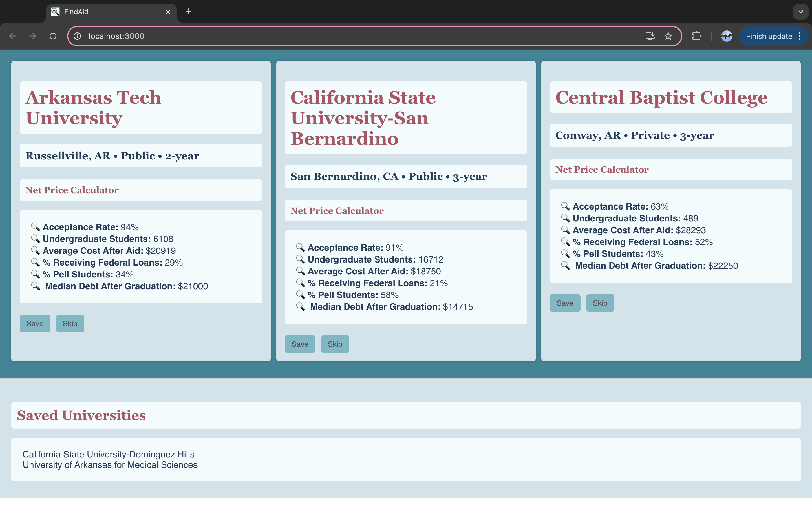Click the localhost:3000 address bar
Image resolution: width=812 pixels, height=507 pixels.
pos(336,36)
